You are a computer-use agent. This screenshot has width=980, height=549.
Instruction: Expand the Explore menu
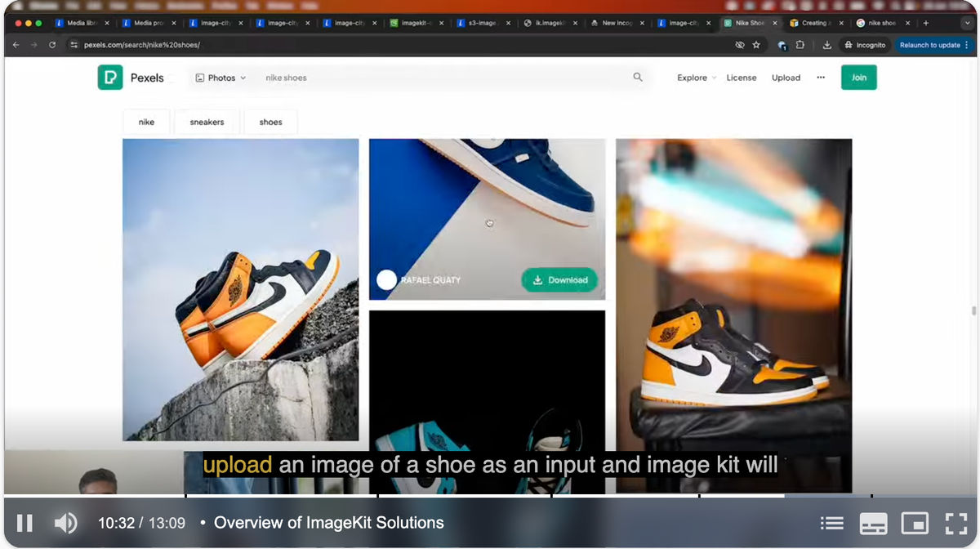coord(696,78)
